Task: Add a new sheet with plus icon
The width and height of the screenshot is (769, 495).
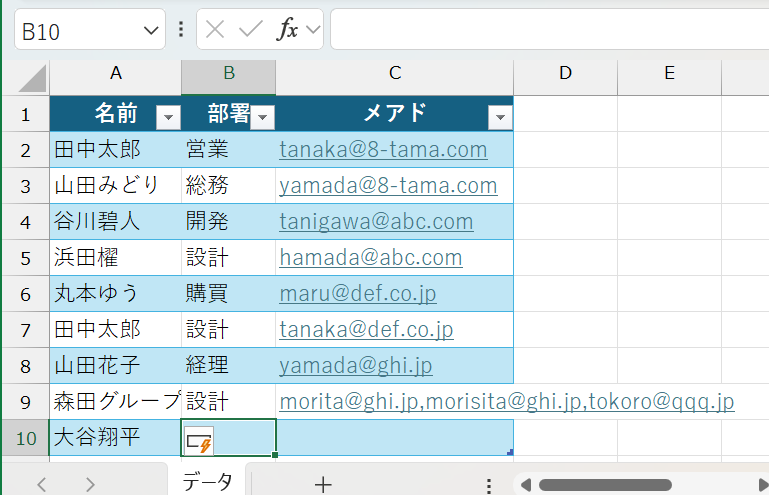Action: pos(322,484)
